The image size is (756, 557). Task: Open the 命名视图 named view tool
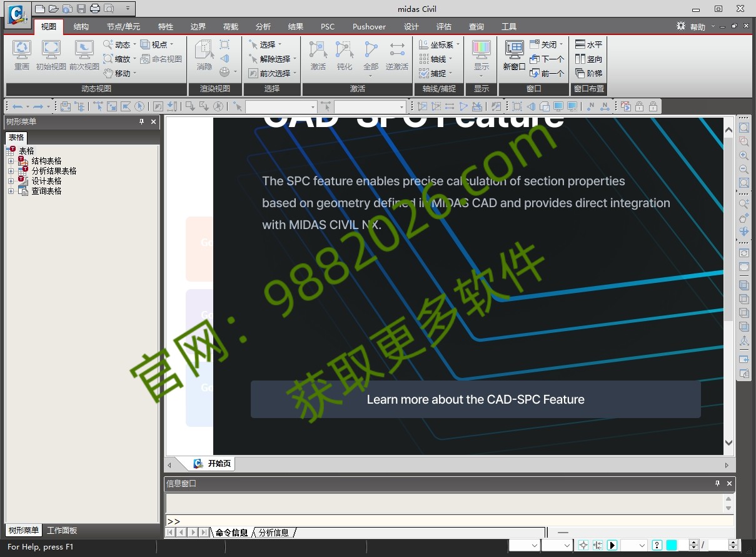pyautogui.click(x=161, y=59)
